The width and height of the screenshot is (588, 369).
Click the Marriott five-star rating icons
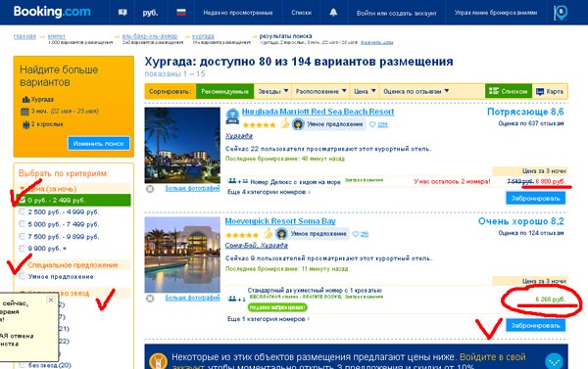(x=259, y=124)
